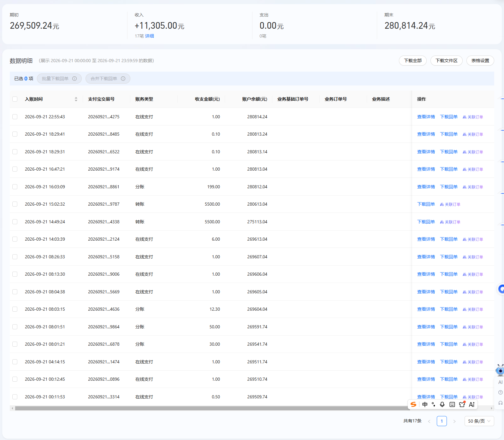Open the 50 条/页 page size dropdown

(479, 421)
